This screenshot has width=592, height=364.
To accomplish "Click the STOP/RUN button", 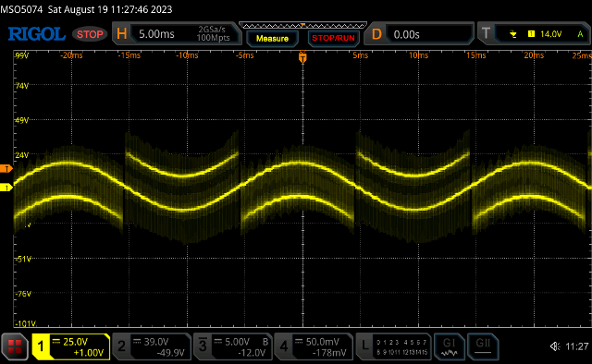I will coord(333,38).
